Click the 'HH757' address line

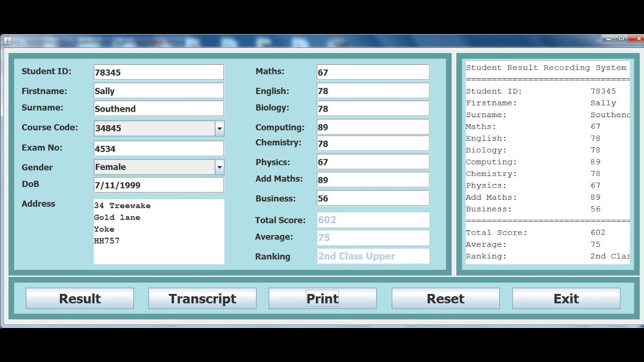click(x=107, y=241)
